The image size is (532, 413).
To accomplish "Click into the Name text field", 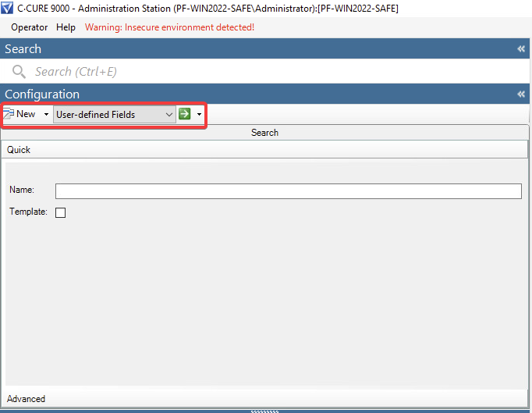I will pyautogui.click(x=288, y=191).
